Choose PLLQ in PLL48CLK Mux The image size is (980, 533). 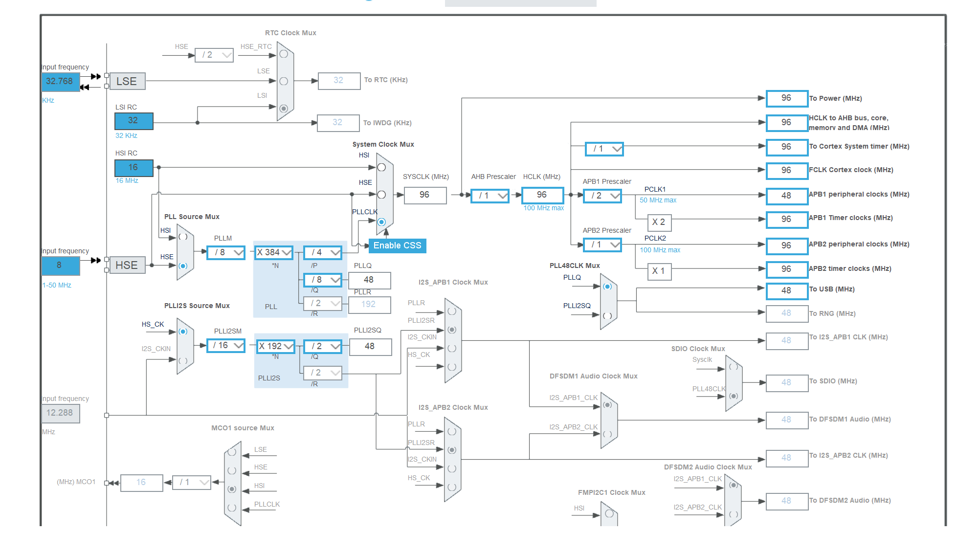(607, 287)
